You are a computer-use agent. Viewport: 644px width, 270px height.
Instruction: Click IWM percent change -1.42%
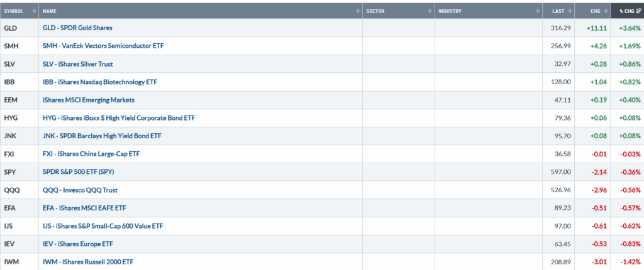pos(630,262)
